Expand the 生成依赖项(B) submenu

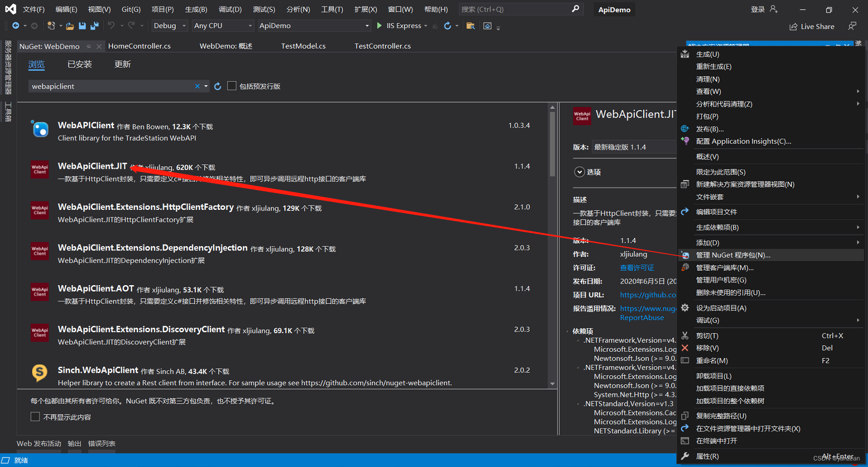pos(771,227)
